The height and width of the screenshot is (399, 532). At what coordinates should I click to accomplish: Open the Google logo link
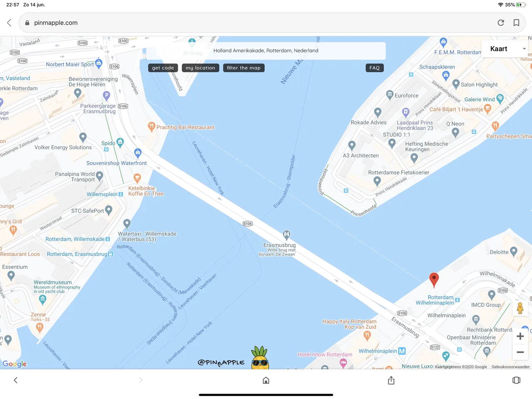pos(15,364)
